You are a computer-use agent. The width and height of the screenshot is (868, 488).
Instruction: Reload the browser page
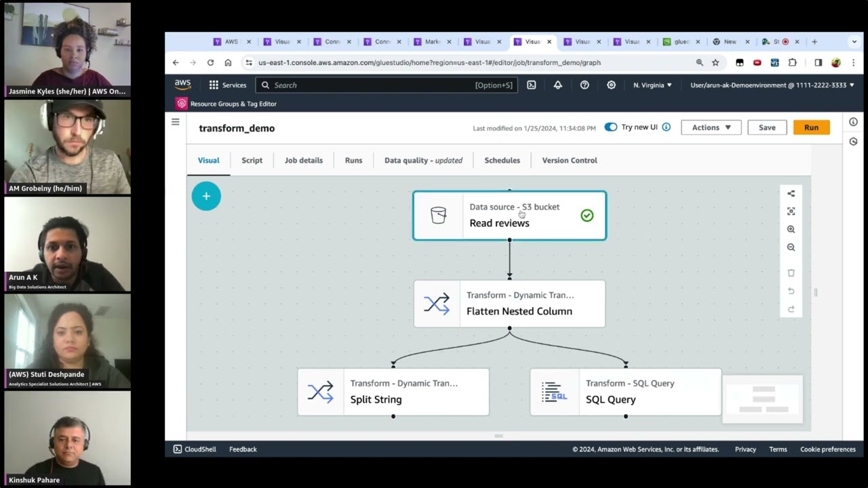click(210, 62)
